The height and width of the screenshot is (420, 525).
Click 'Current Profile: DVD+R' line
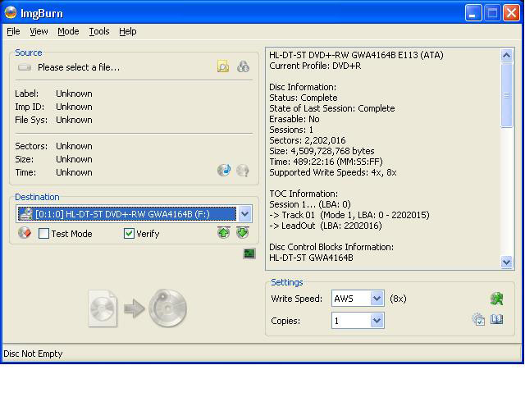pos(315,66)
